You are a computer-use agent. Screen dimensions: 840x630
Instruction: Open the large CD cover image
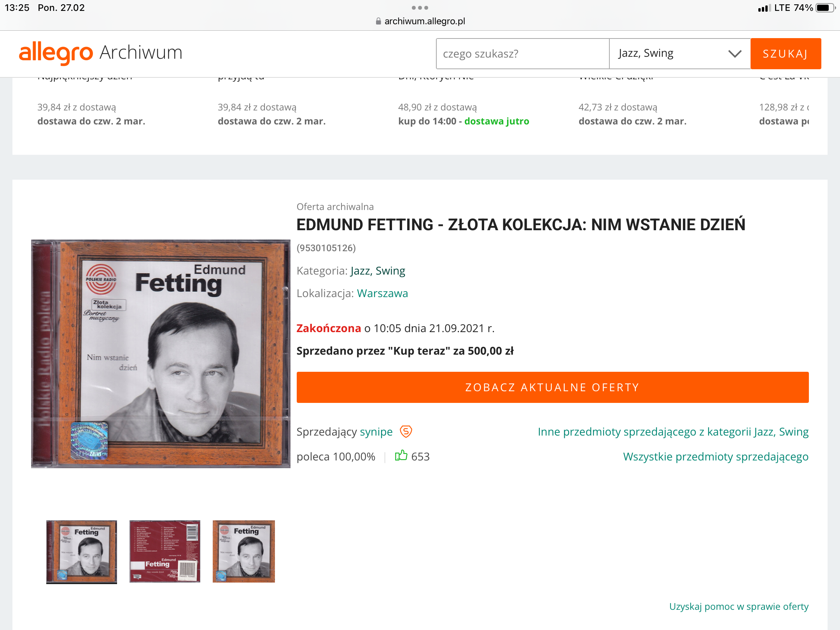(161, 354)
